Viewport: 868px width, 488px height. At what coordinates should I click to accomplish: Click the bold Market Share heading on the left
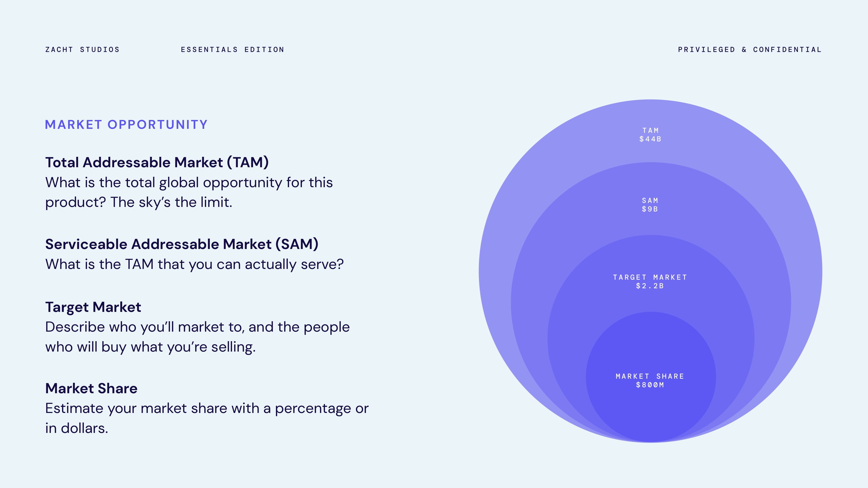91,388
